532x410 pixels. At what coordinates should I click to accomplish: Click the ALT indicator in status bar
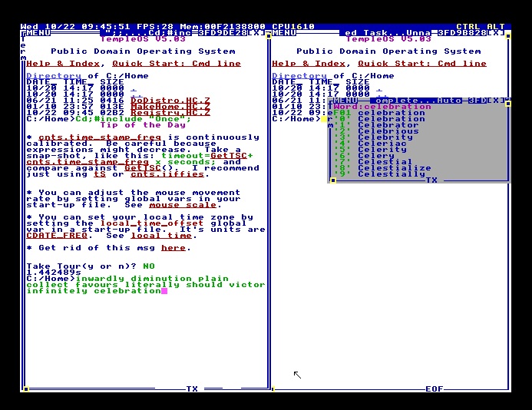click(x=496, y=26)
